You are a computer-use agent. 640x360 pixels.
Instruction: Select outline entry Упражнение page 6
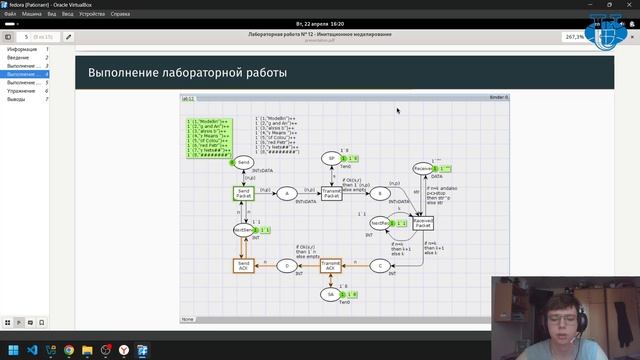click(x=25, y=91)
